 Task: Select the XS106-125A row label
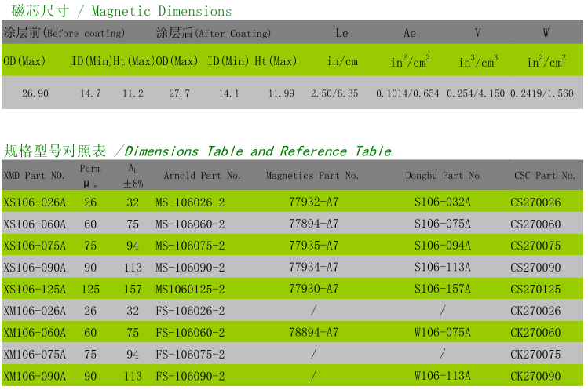tap(35, 290)
